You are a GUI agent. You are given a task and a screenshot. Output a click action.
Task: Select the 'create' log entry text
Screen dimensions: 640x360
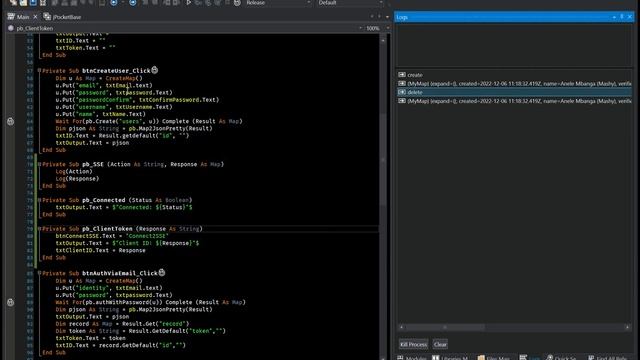(415, 75)
